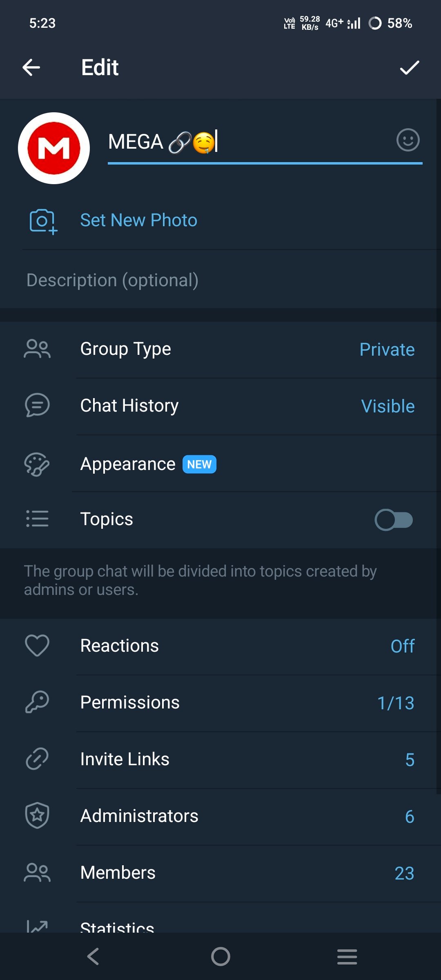Tap the MEGA group avatar
Viewport: 441px width, 980px height.
54,148
